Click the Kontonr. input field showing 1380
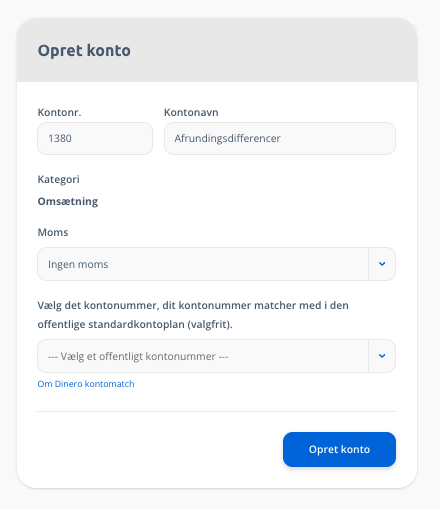This screenshot has width=440, height=509. pos(95,138)
